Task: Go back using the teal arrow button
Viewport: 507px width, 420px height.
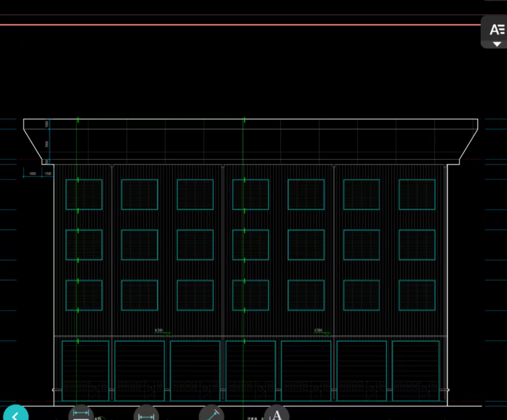Action: coord(15,414)
